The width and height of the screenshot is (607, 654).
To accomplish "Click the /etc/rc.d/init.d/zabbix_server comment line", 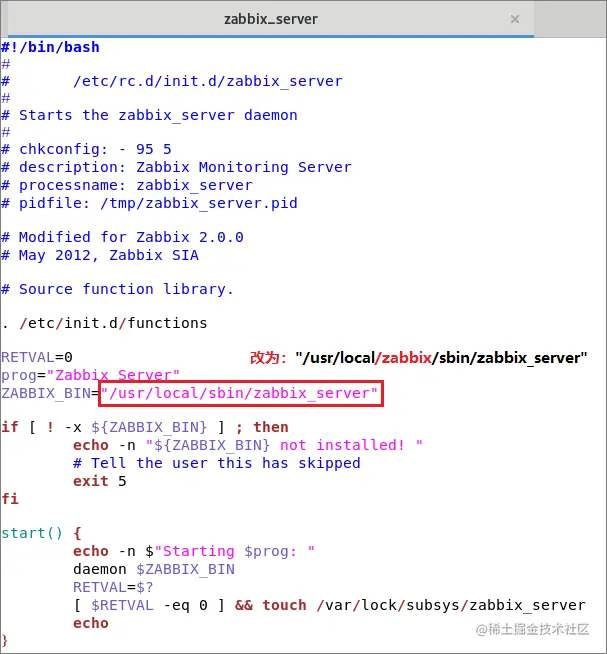I will (171, 81).
